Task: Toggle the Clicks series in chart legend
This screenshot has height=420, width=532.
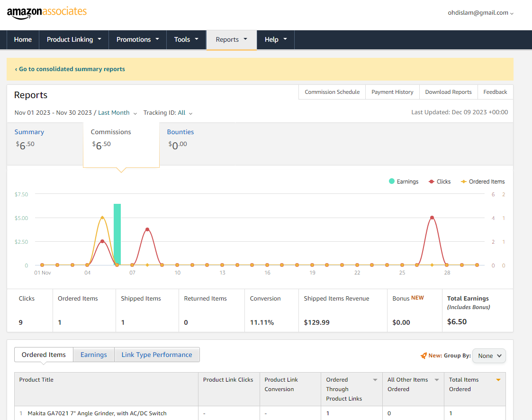Action: click(x=439, y=182)
